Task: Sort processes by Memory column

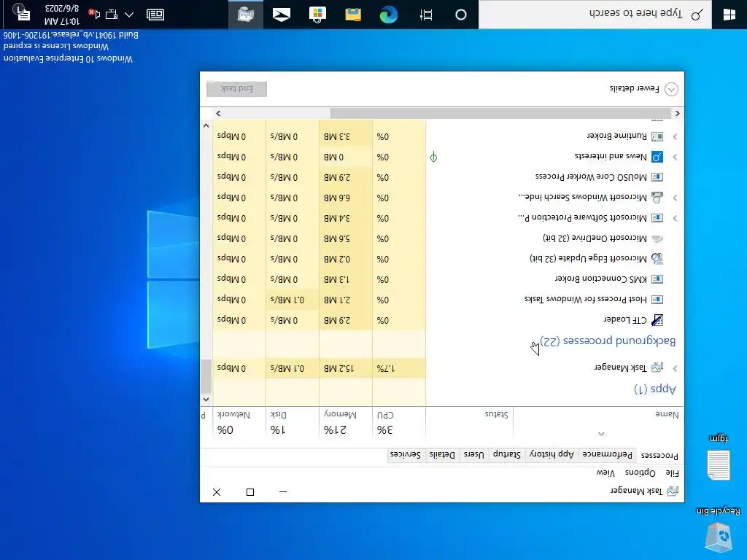Action: pyautogui.click(x=345, y=422)
